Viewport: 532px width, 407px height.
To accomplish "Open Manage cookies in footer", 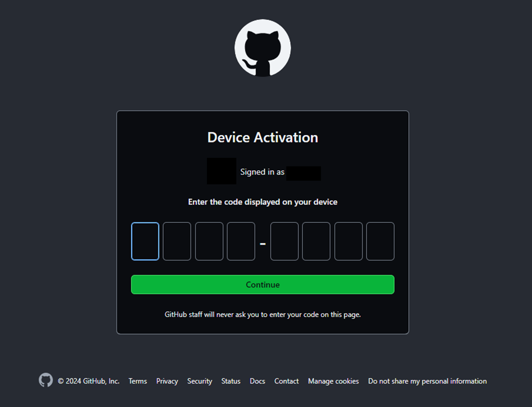I will click(333, 381).
